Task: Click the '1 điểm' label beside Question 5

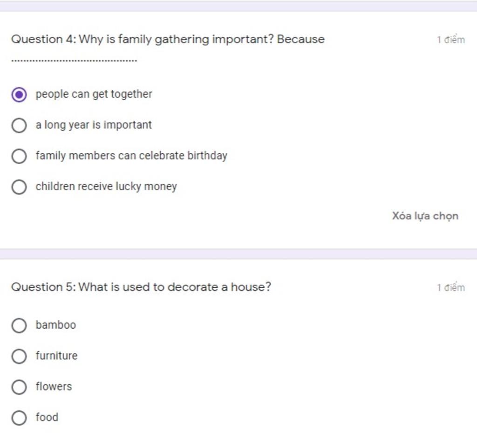Action: (x=451, y=287)
